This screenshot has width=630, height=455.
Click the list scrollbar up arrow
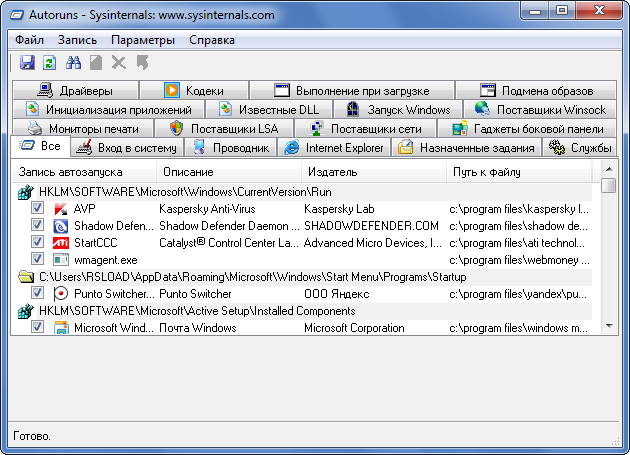[x=609, y=169]
